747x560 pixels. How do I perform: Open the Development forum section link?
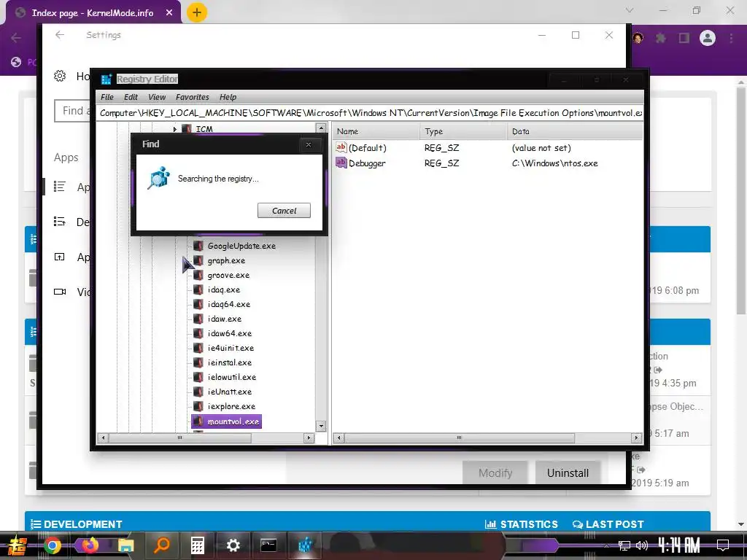click(x=83, y=524)
